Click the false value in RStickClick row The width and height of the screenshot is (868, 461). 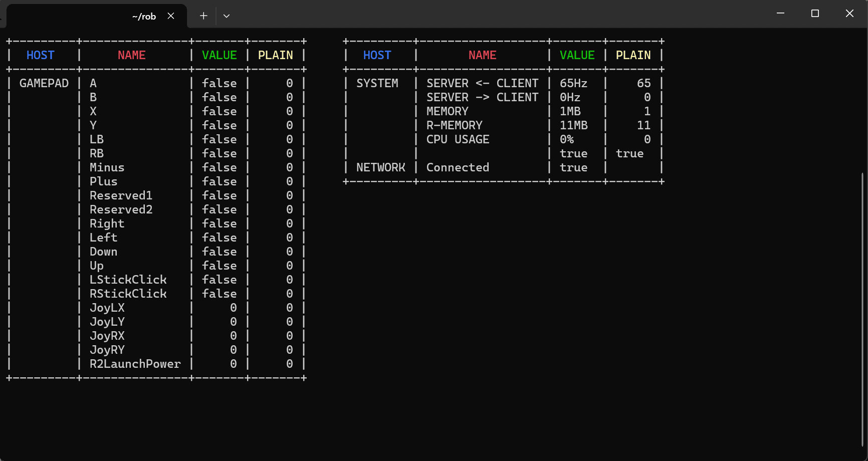pos(219,294)
